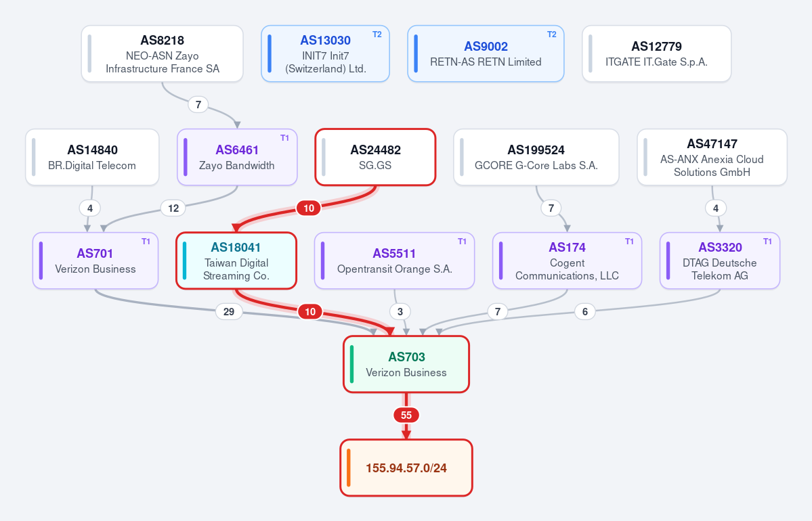This screenshot has width=812, height=521.
Task: Select the AS9002 RETN Limited node
Action: [x=486, y=54]
